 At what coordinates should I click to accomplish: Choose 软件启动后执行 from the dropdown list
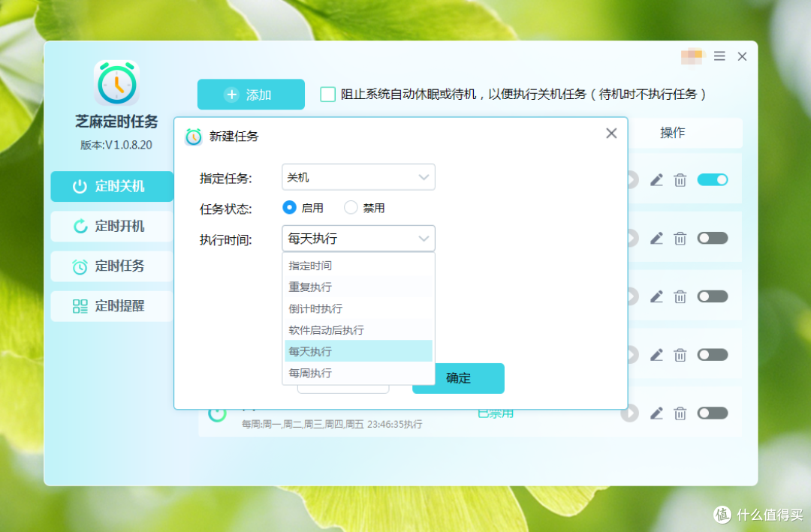pos(358,330)
